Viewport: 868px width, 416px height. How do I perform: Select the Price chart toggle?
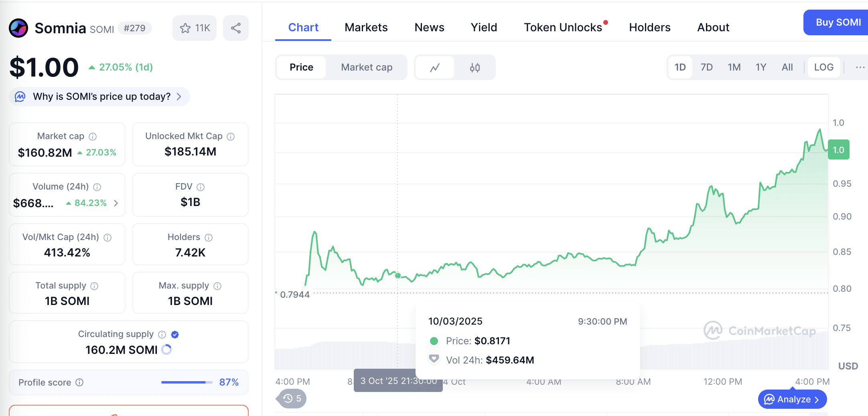click(x=301, y=67)
